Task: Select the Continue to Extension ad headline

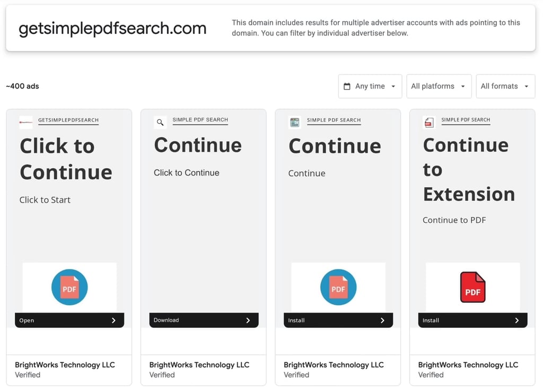Action: pyautogui.click(x=469, y=169)
